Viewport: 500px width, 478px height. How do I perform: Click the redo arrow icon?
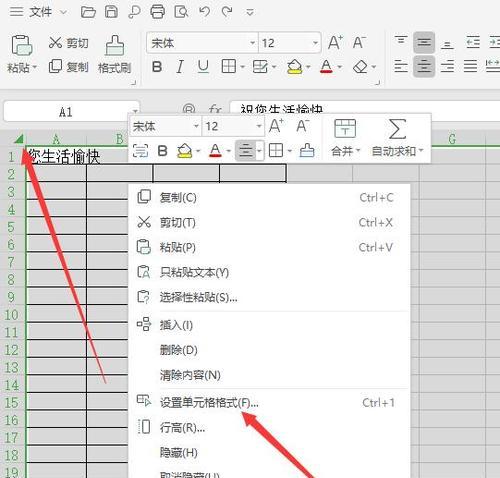click(x=227, y=12)
